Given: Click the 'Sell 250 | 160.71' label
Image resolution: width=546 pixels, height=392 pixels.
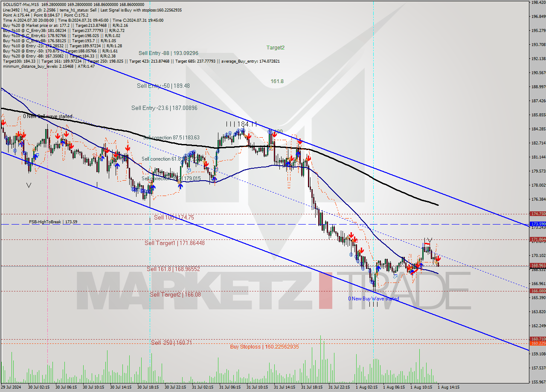Looking at the screenshot, I should coord(171,343).
